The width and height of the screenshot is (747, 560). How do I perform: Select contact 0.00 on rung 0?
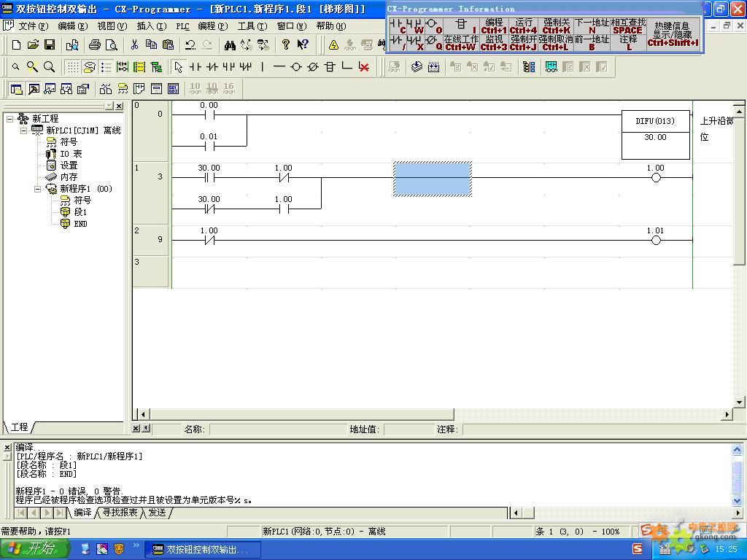209,114
